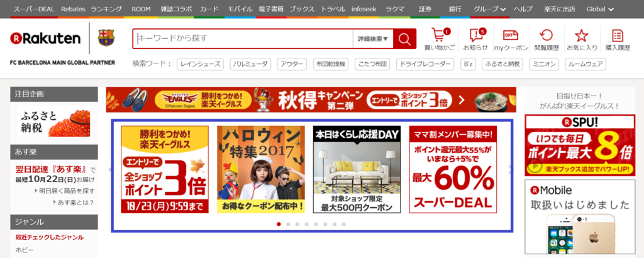Open the R Mobile iPhone banner
The width and height of the screenshot is (644, 258).
coord(579,217)
